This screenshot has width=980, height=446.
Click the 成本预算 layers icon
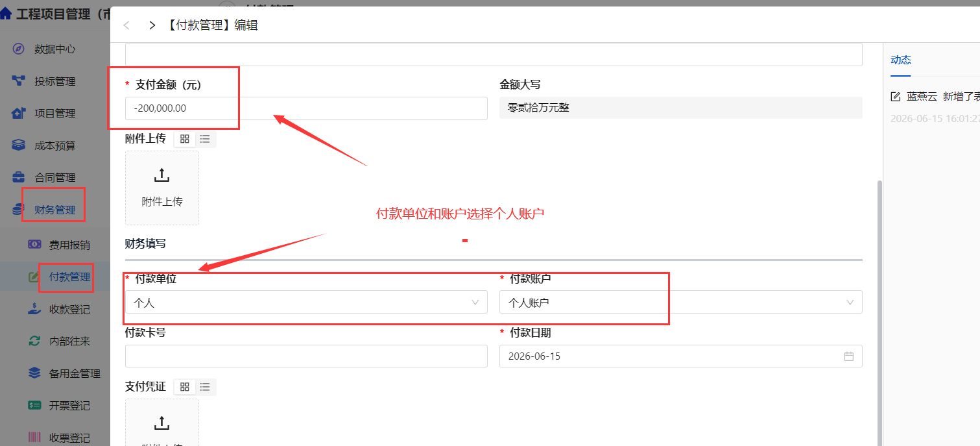click(19, 145)
